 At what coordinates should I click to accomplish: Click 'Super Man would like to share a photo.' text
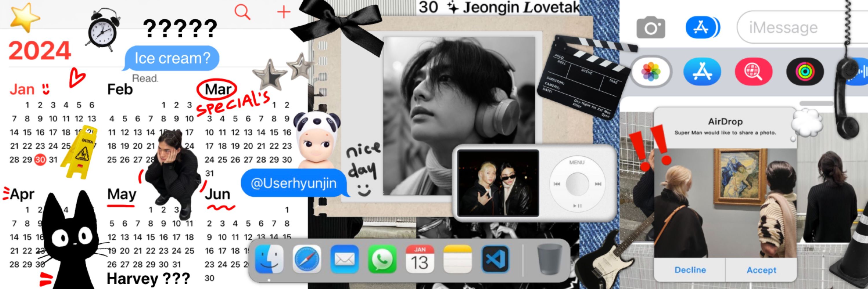pos(725,133)
